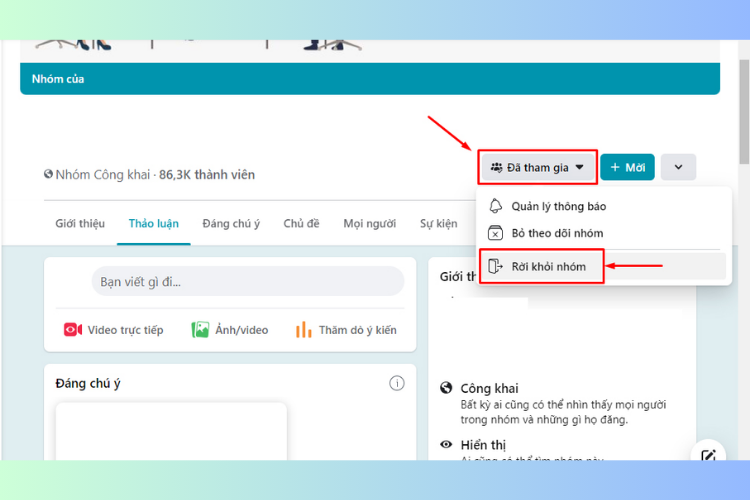This screenshot has width=750, height=500.
Task: Open the Chủ đề tab
Action: click(x=301, y=223)
